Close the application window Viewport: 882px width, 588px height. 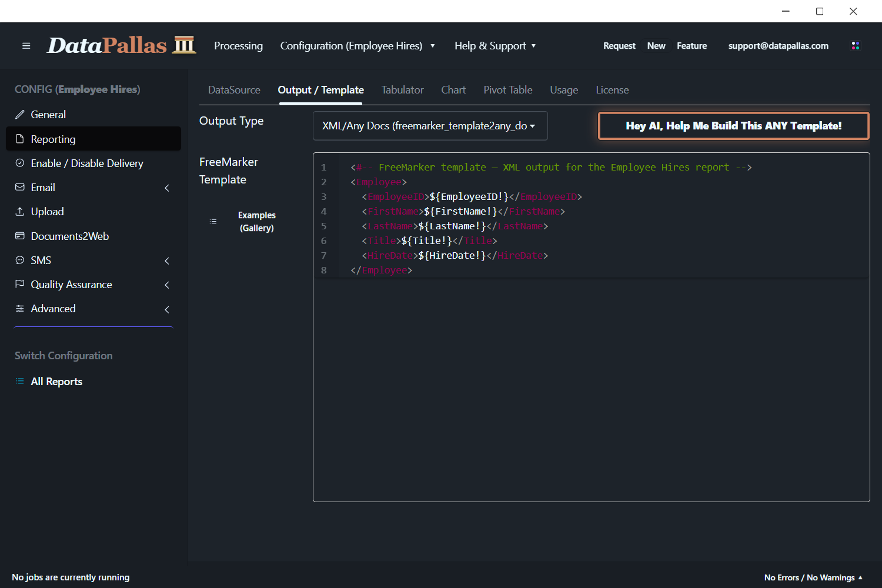pyautogui.click(x=853, y=11)
